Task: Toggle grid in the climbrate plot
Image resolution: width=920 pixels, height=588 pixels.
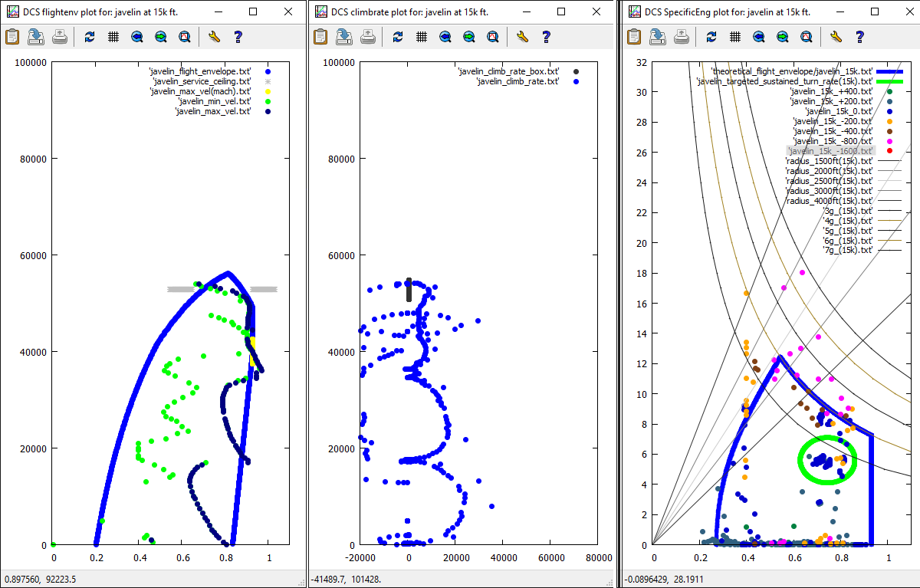Action: tap(421, 37)
